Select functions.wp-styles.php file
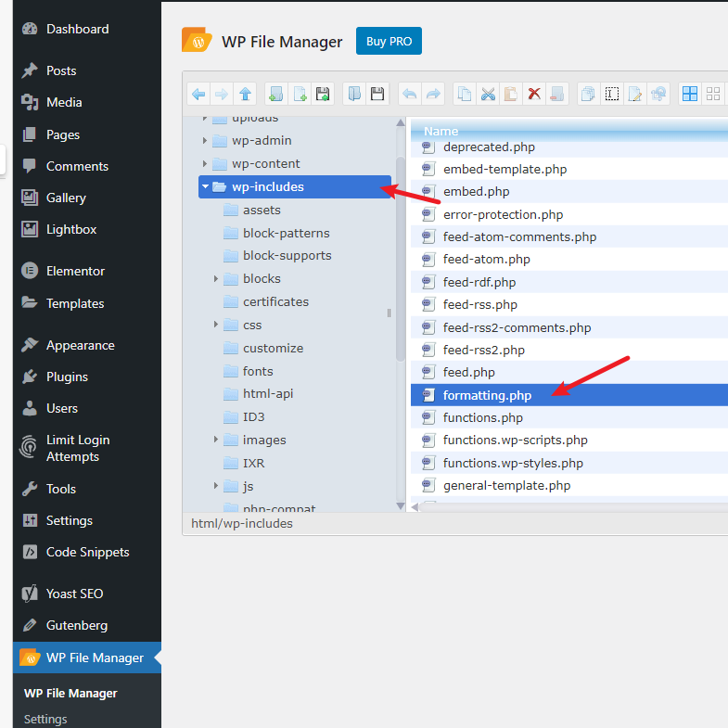 coord(569,463)
